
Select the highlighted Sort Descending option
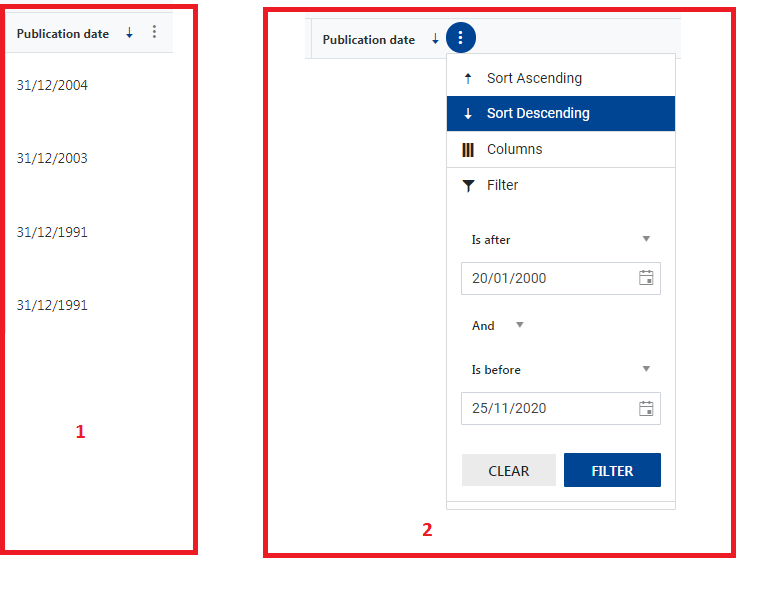pos(538,113)
